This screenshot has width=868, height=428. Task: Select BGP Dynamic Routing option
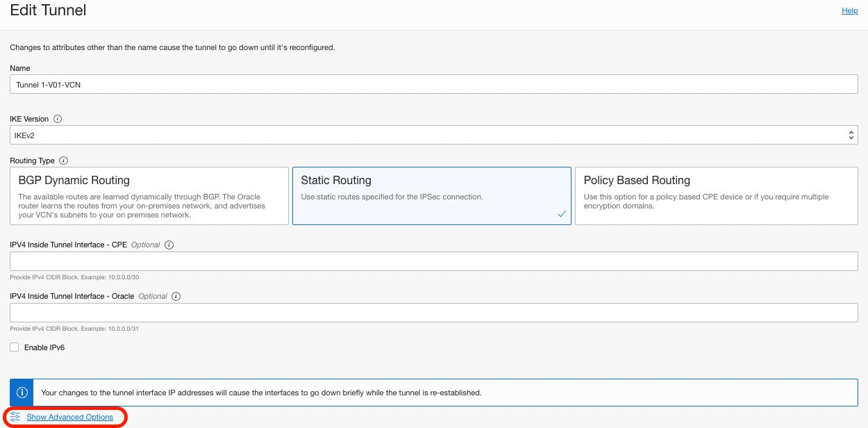[149, 196]
